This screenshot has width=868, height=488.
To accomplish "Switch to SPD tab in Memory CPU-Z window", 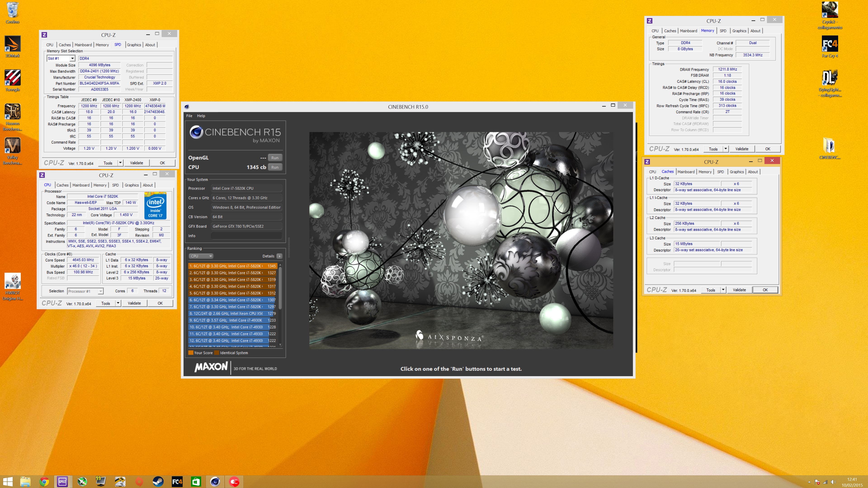I will (723, 31).
